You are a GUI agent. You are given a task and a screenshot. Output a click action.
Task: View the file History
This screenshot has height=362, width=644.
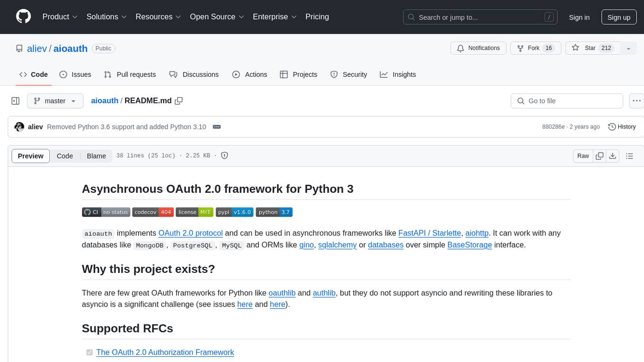coord(622,127)
